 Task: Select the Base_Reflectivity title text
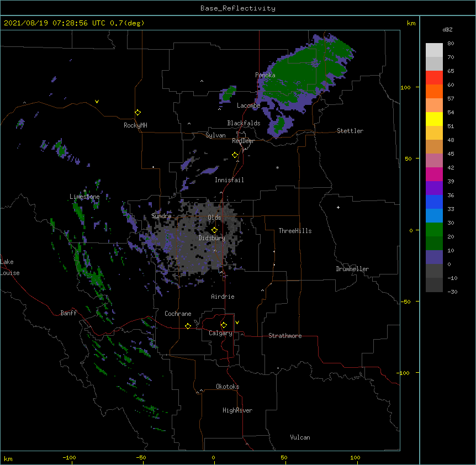238,8
